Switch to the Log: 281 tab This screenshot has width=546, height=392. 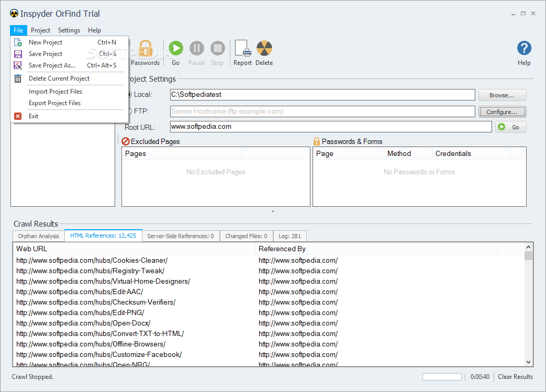pos(289,236)
